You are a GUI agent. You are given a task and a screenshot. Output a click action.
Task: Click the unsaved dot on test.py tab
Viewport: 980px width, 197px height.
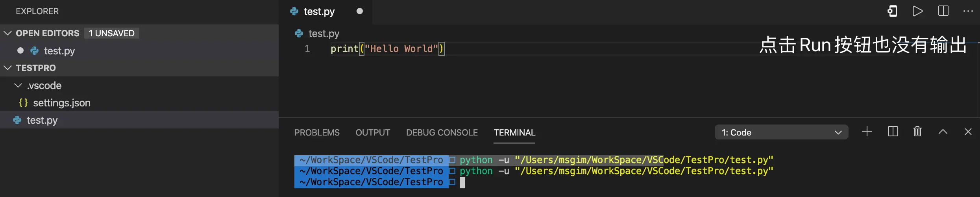359,11
